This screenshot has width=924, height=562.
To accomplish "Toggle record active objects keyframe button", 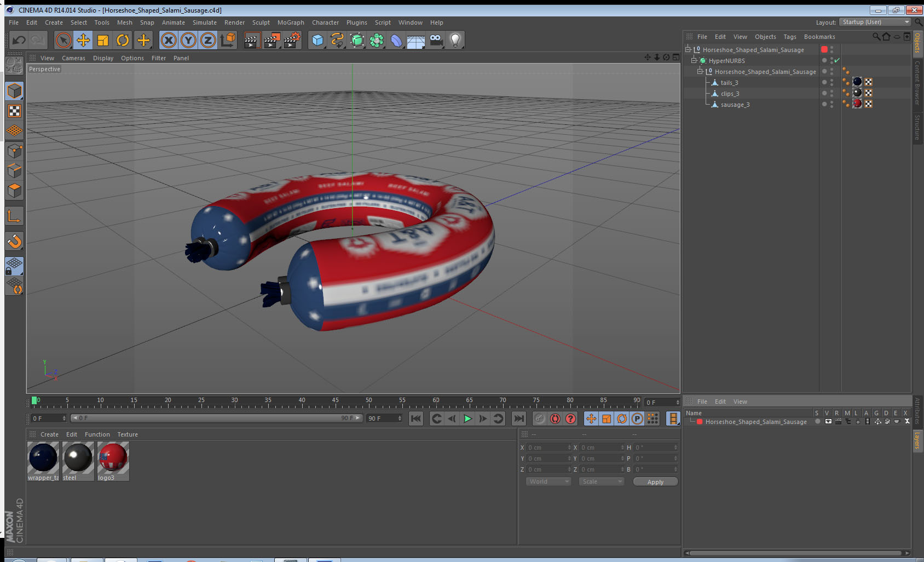I will 540,418.
